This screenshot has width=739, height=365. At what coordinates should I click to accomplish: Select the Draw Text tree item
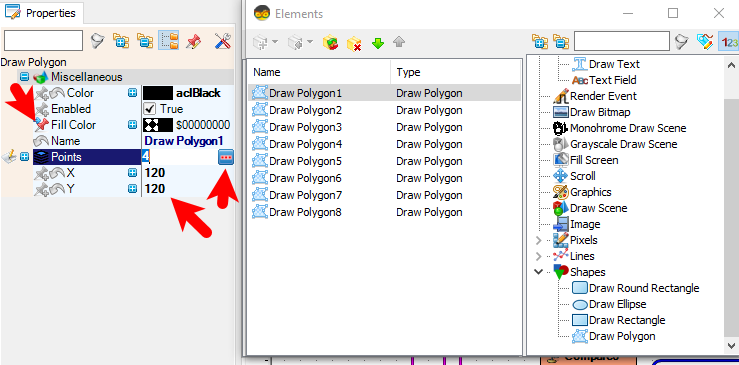pos(614,64)
